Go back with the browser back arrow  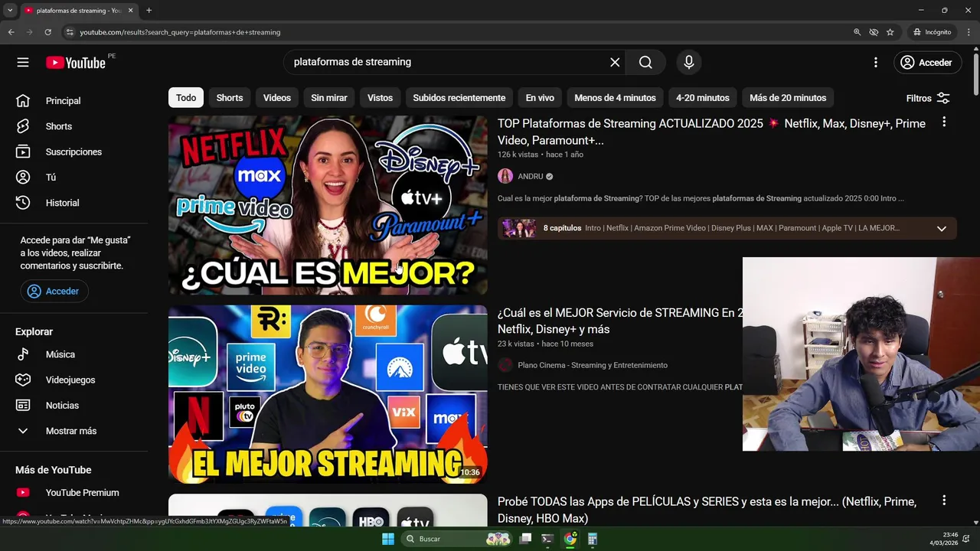pyautogui.click(x=11, y=32)
